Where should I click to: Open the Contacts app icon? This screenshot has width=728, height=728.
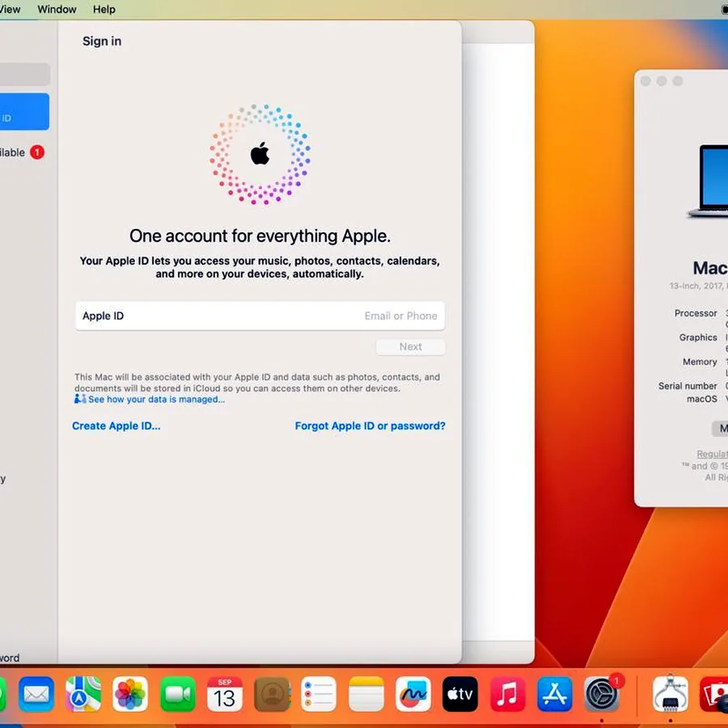pos(272,695)
